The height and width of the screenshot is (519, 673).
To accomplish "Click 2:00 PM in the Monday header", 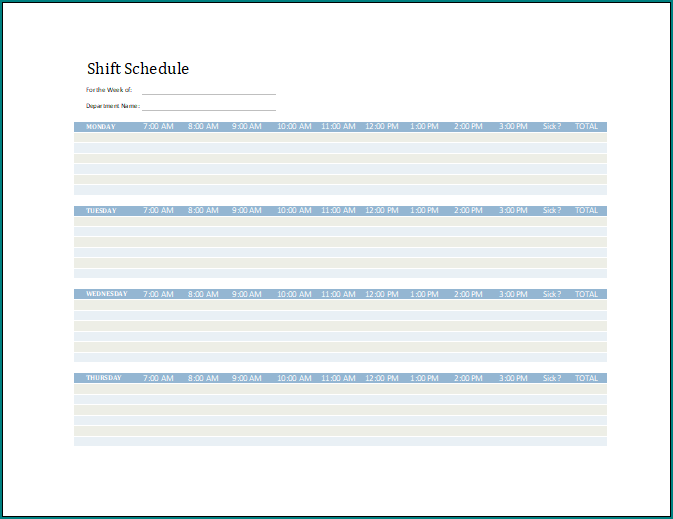I will click(468, 126).
